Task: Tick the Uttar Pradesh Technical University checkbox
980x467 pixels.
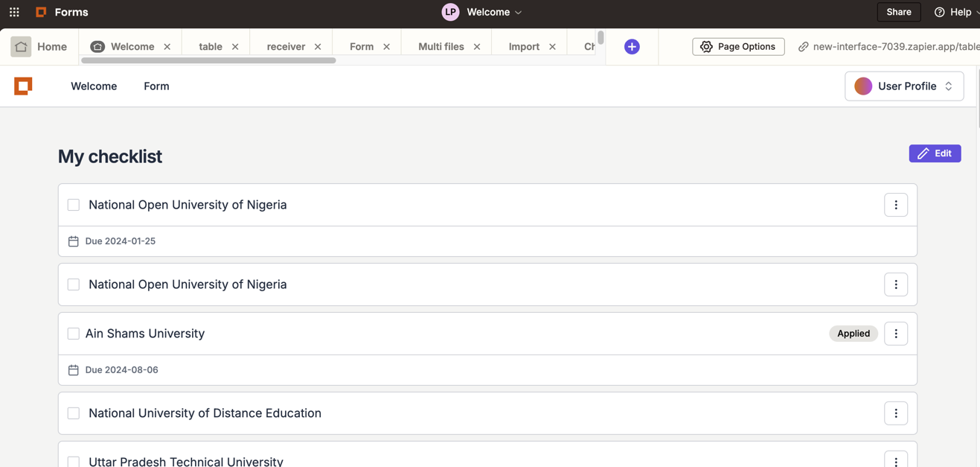Action: click(73, 461)
